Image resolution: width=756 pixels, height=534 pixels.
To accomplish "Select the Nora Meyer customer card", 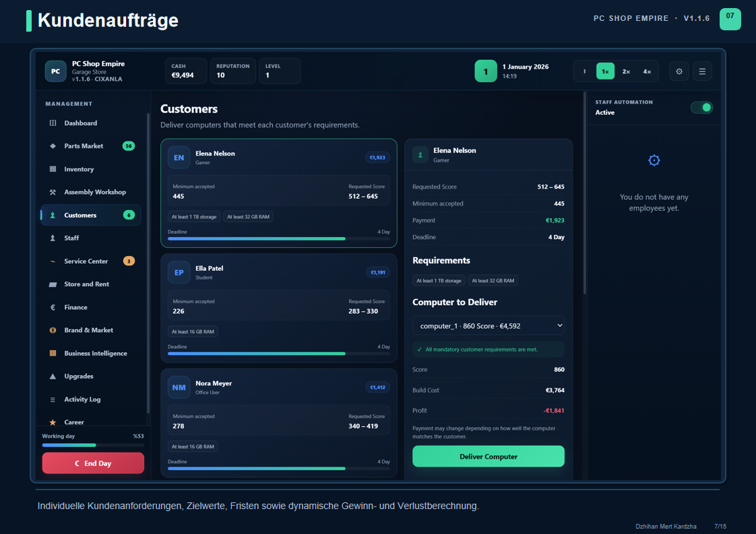I will 279,423.
